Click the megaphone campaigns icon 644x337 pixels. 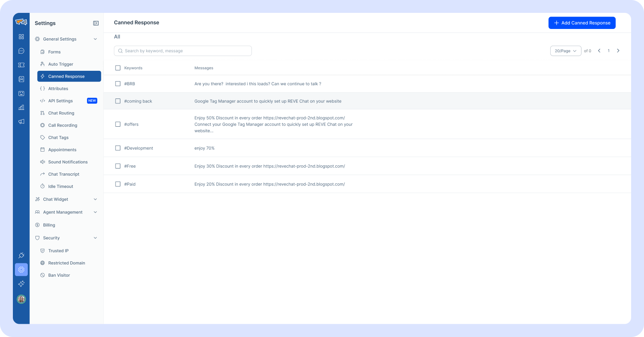(x=21, y=121)
